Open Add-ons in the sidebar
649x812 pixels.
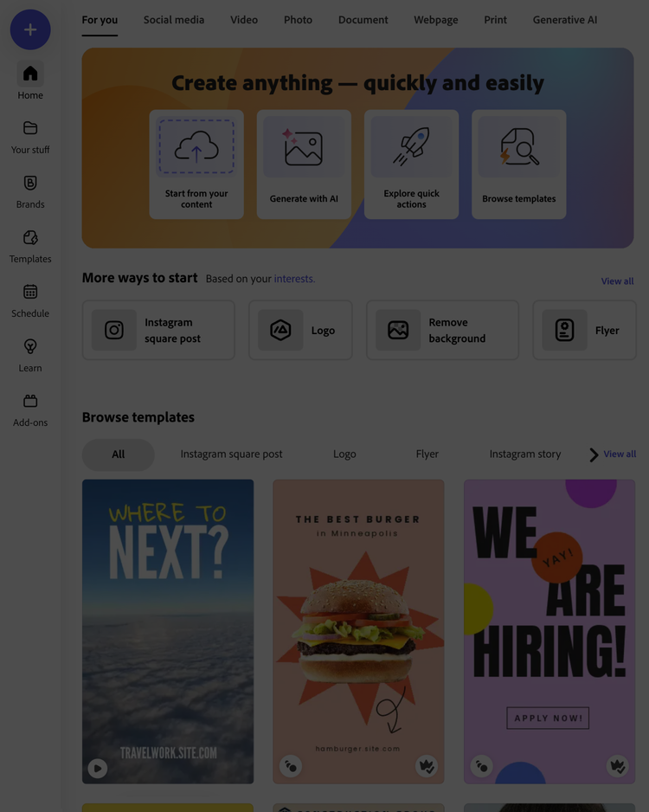click(30, 410)
